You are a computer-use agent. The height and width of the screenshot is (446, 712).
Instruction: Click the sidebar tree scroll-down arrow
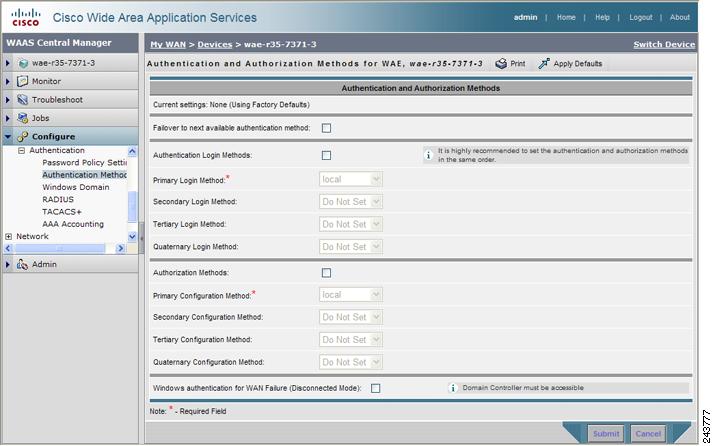click(132, 236)
